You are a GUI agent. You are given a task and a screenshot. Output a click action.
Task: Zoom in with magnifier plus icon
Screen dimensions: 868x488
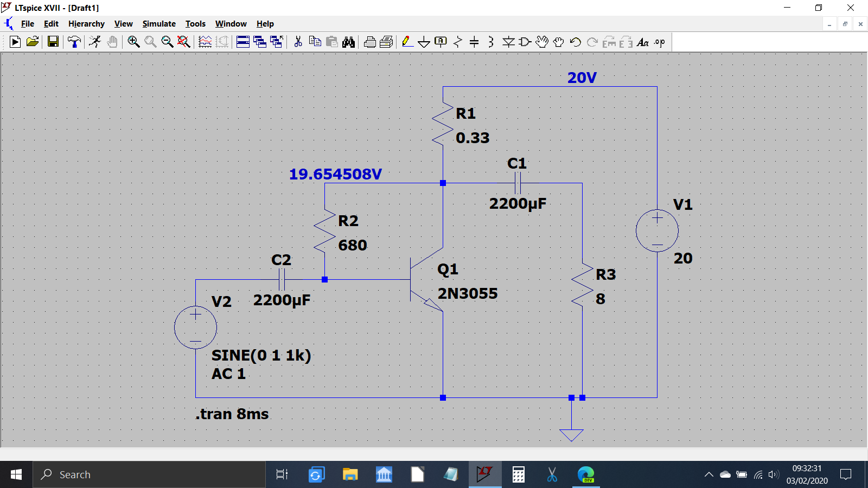click(133, 42)
